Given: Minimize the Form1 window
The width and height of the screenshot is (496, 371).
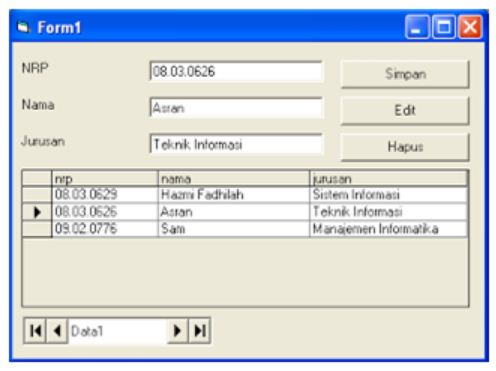Looking at the screenshot, I should click(417, 27).
